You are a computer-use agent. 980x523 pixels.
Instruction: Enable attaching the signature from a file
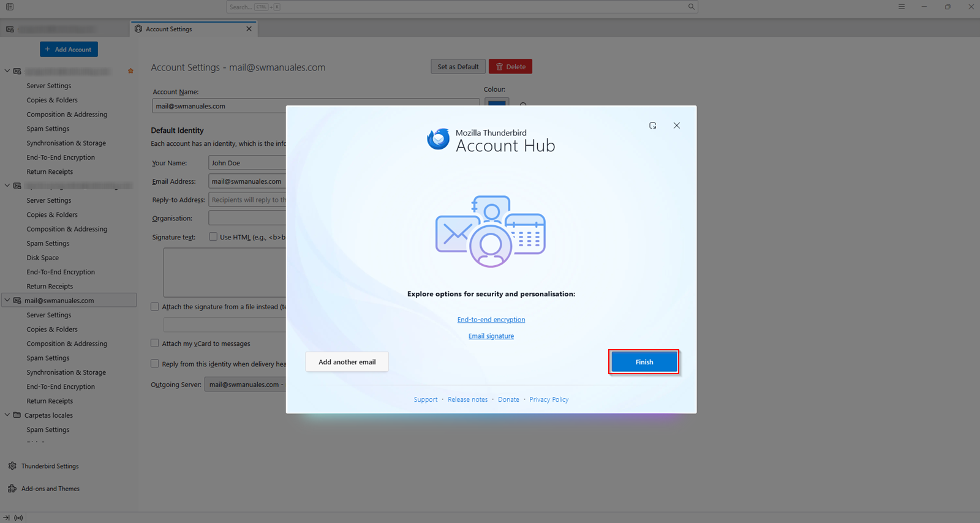155,307
